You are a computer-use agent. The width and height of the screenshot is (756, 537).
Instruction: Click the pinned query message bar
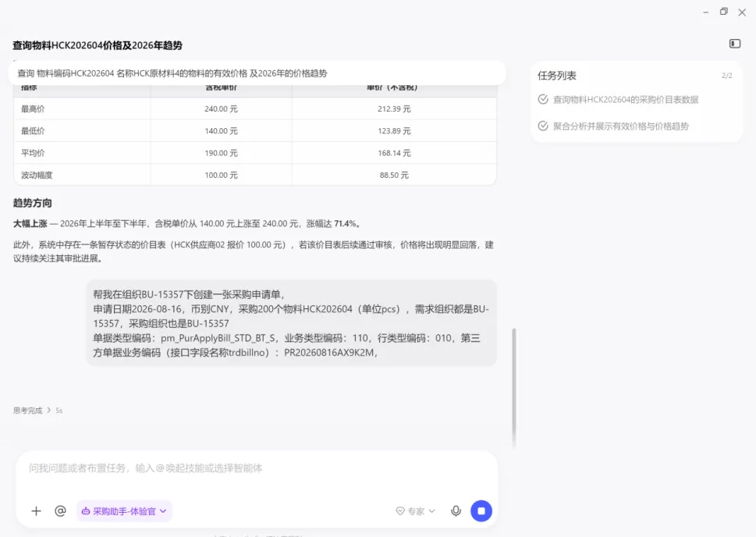pyautogui.click(x=257, y=73)
